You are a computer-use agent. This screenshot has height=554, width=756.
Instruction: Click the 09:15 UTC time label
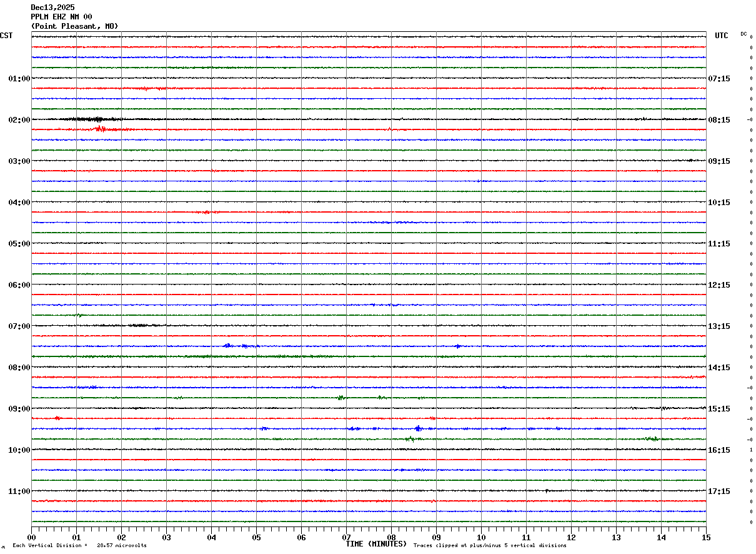(719, 161)
